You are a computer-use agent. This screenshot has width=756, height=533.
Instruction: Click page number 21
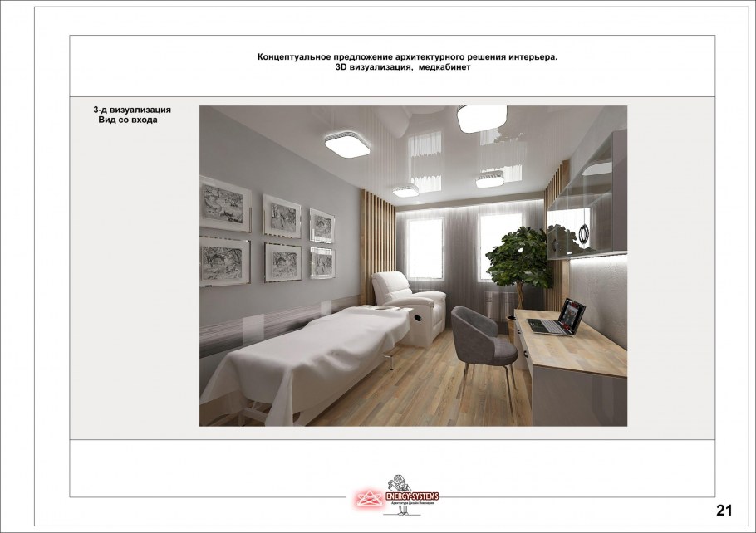(x=724, y=510)
